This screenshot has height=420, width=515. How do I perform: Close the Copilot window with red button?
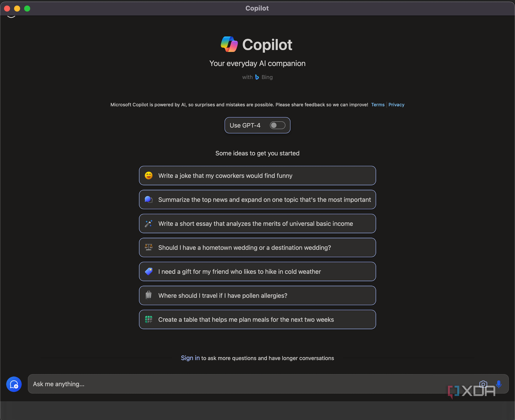(x=7, y=8)
